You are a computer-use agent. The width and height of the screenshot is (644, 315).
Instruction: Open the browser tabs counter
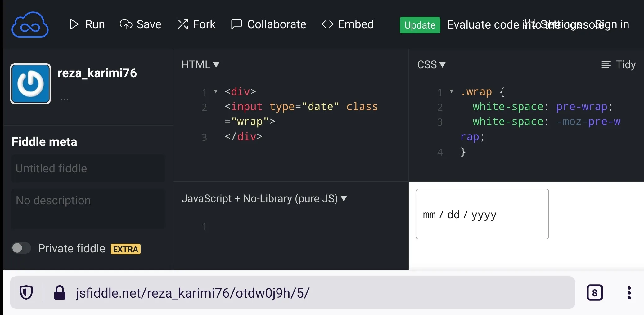point(595,293)
